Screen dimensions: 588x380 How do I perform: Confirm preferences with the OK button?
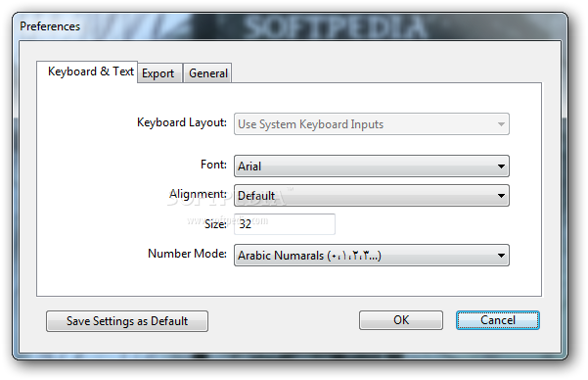click(401, 320)
